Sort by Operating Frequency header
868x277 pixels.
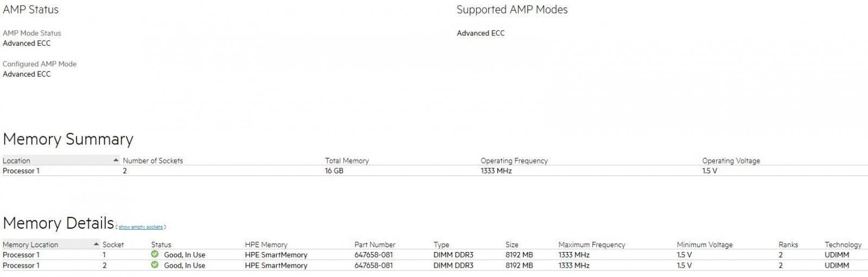(x=514, y=161)
